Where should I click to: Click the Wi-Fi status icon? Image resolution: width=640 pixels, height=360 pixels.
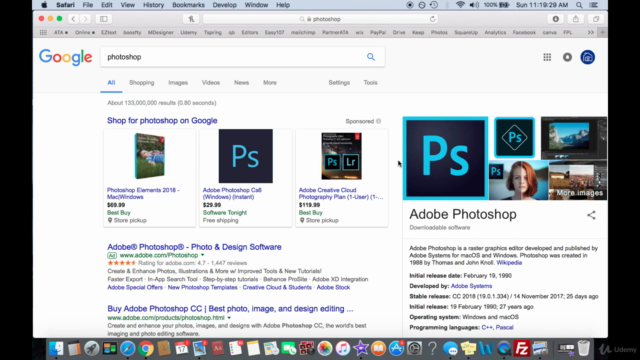tap(460, 5)
